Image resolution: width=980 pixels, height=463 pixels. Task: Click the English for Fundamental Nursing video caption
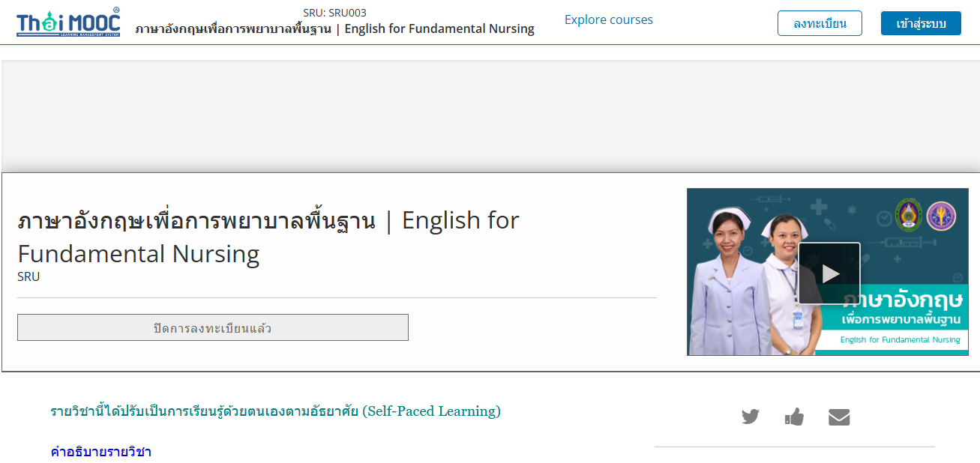pyautogui.click(x=900, y=339)
